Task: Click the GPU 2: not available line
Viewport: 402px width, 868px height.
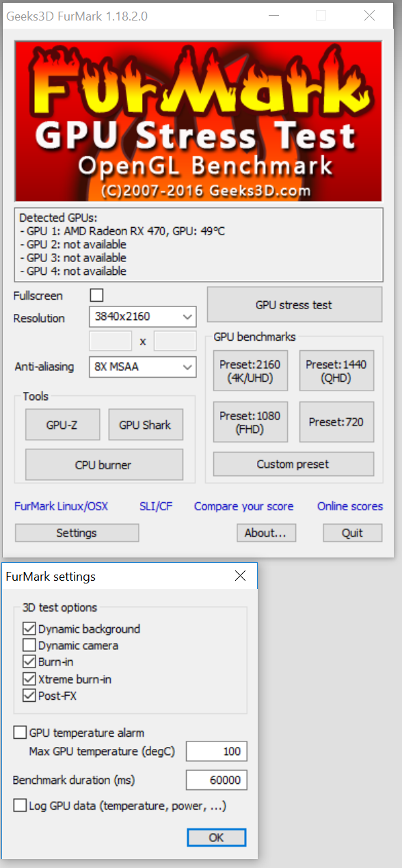Action: (73, 244)
